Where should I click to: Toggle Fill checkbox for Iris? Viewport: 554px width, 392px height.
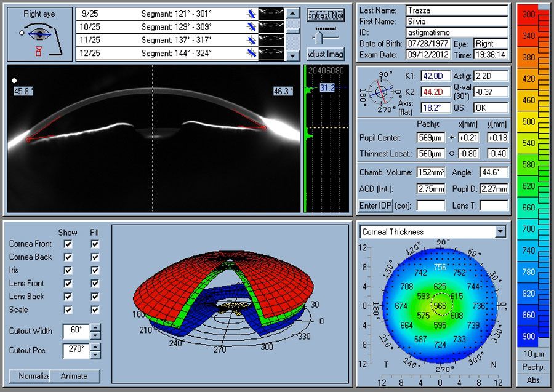click(95, 270)
